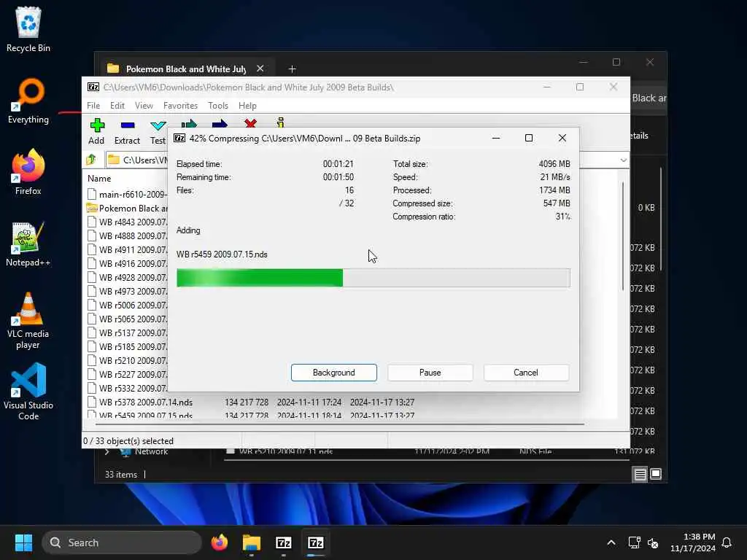Open the Recycle Bin desktop icon
The height and width of the screenshot is (560, 747).
pyautogui.click(x=28, y=29)
